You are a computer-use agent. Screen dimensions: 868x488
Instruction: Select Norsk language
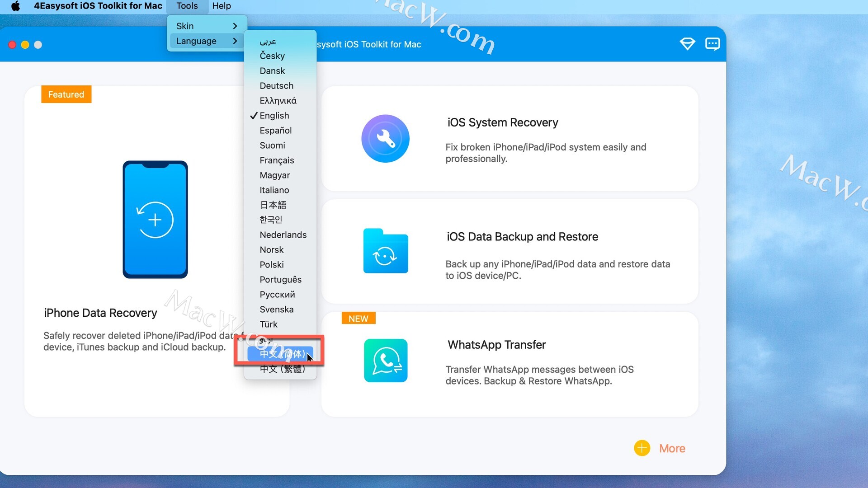coord(280,250)
